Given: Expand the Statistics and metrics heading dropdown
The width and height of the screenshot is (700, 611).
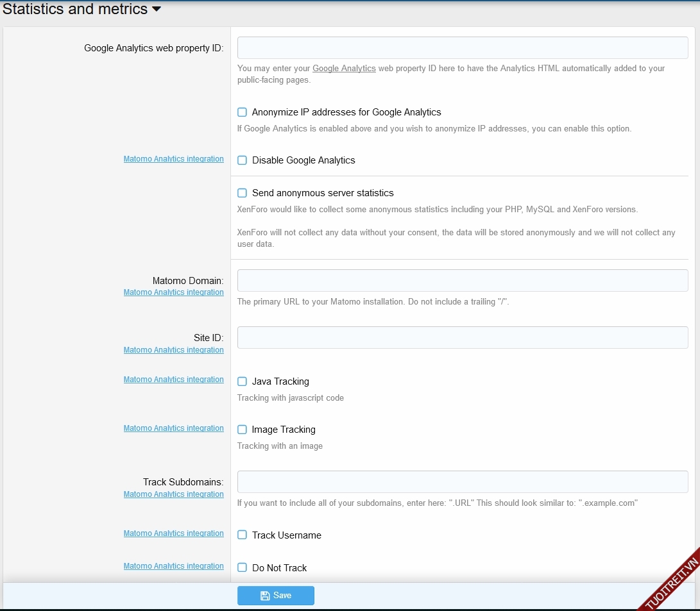Looking at the screenshot, I should coord(156,10).
